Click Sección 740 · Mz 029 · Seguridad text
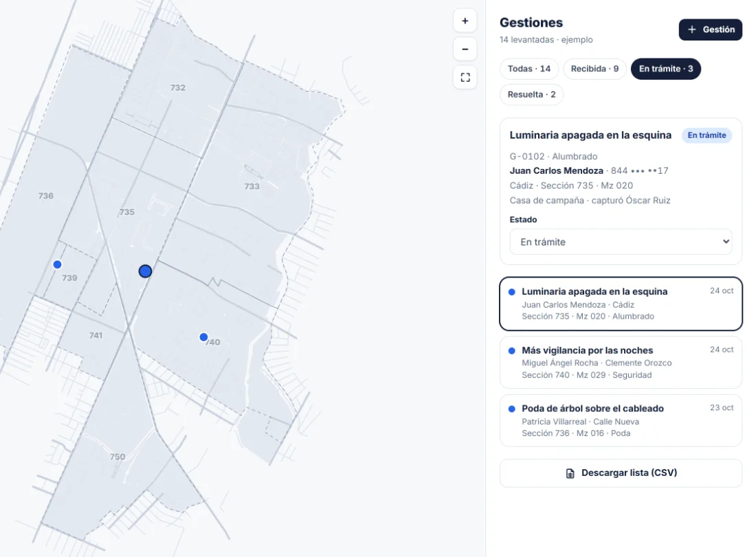This screenshot has width=756, height=557. coord(586,375)
